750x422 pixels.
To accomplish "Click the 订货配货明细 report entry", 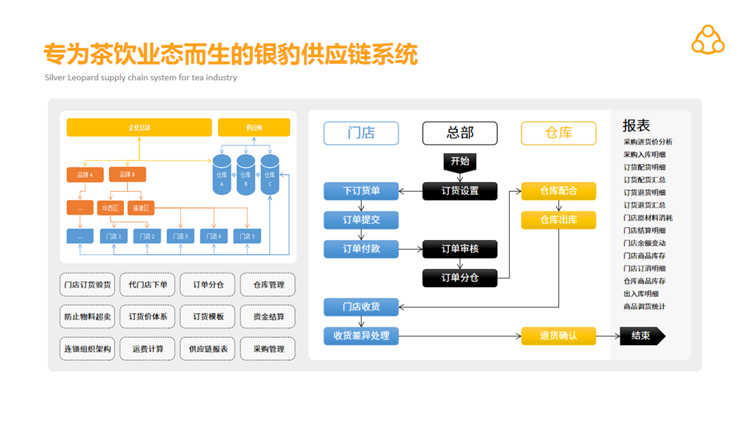I will pos(644,167).
